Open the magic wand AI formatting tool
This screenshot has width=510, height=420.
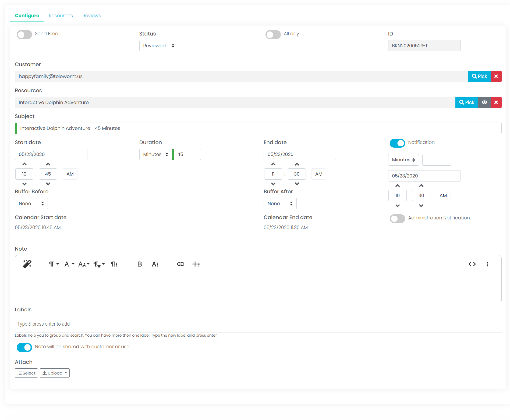tap(27, 264)
